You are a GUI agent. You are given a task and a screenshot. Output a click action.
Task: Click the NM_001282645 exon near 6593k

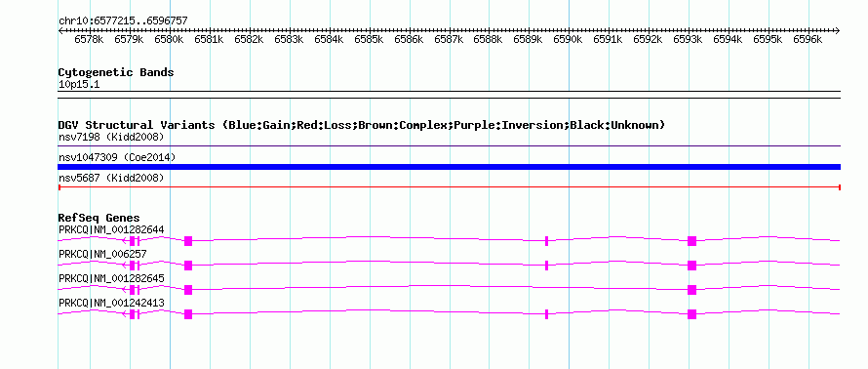pyautogui.click(x=691, y=290)
